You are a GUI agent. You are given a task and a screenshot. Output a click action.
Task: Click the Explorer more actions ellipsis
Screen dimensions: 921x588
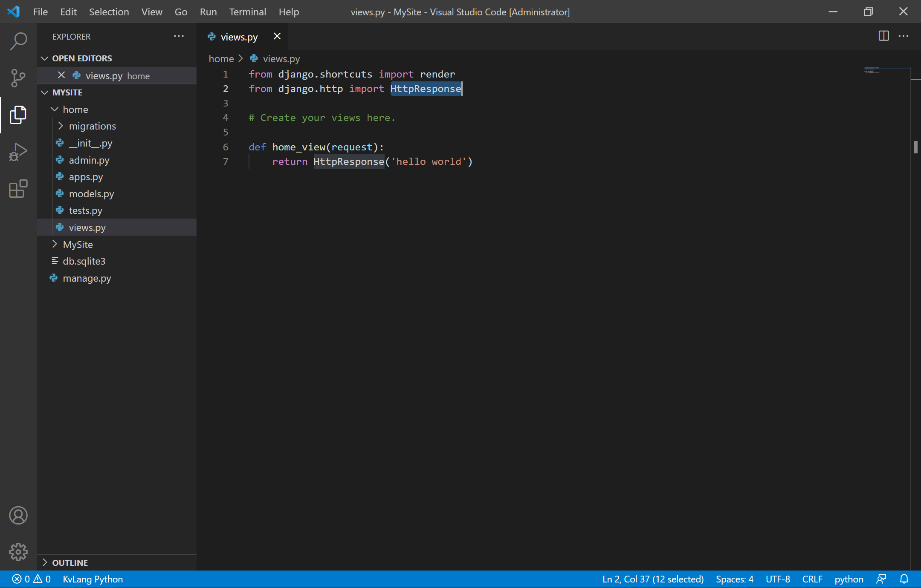click(179, 36)
